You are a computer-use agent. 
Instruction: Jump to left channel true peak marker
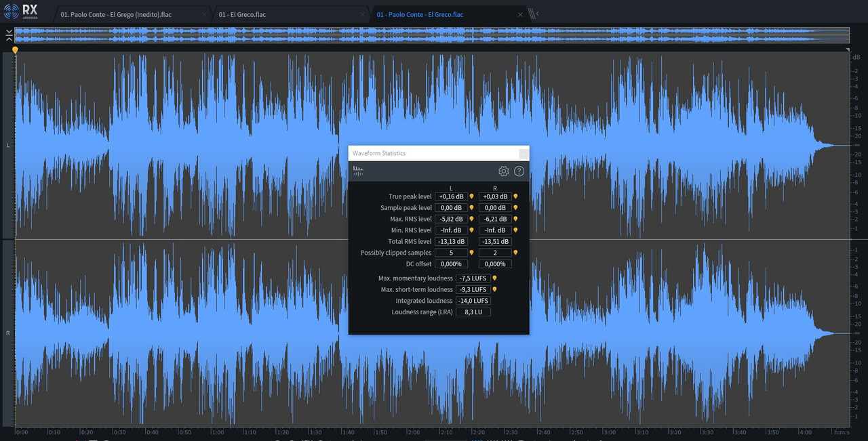pyautogui.click(x=471, y=196)
